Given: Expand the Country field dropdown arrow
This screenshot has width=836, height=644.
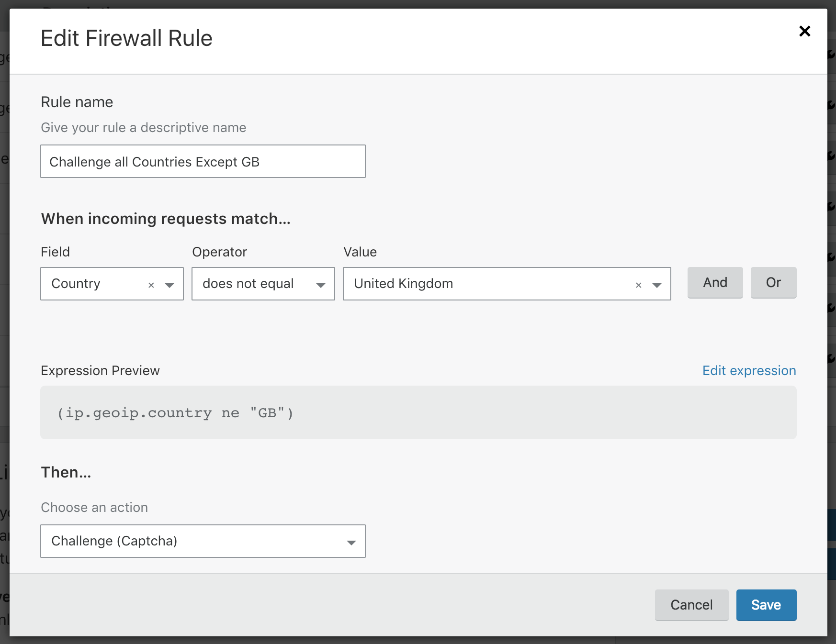Looking at the screenshot, I should [169, 285].
